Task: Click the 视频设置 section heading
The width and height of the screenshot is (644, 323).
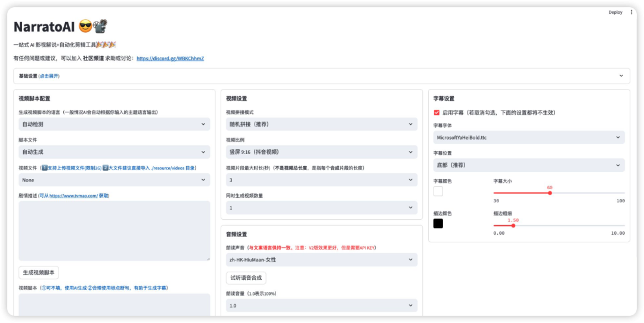Action: tap(237, 99)
